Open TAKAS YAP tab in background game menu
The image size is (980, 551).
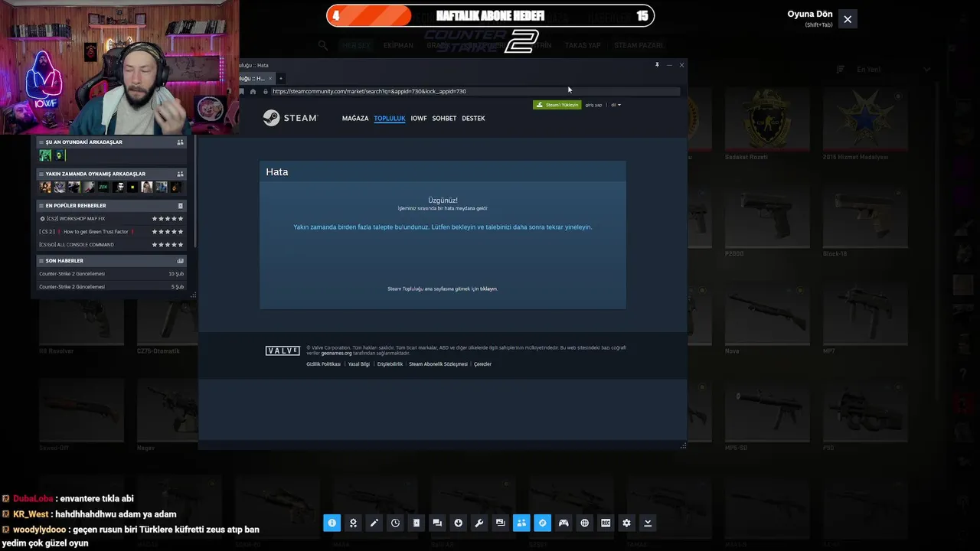[583, 46]
